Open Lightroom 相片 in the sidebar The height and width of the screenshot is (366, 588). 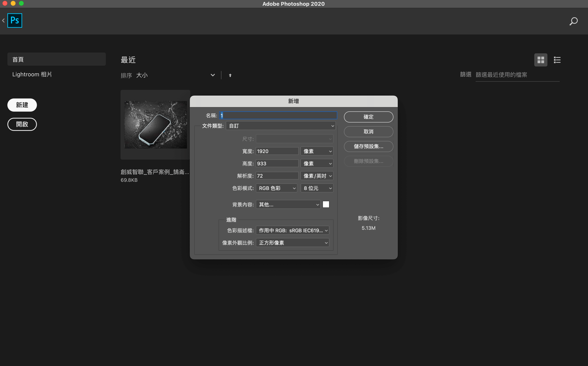pyautogui.click(x=32, y=74)
